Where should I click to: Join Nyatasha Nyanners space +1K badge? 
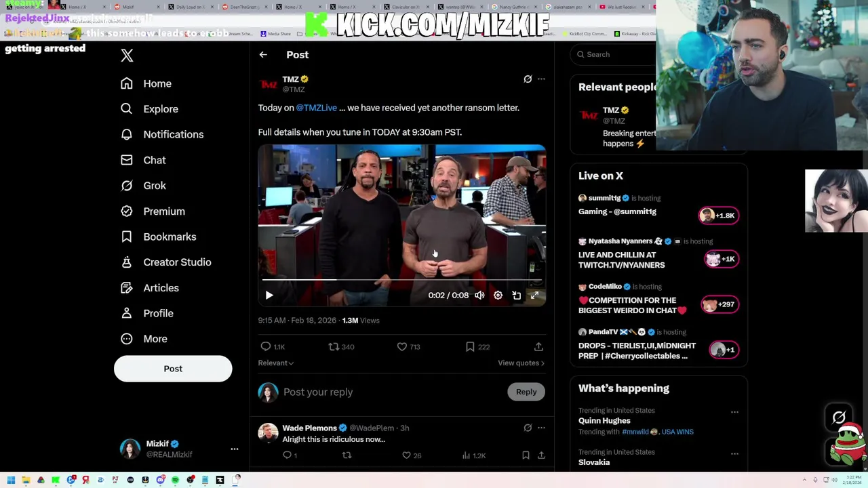(x=721, y=259)
